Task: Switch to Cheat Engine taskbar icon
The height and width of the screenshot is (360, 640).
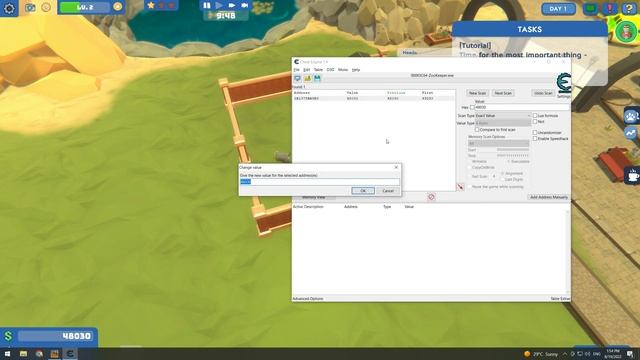Action: 70,353
